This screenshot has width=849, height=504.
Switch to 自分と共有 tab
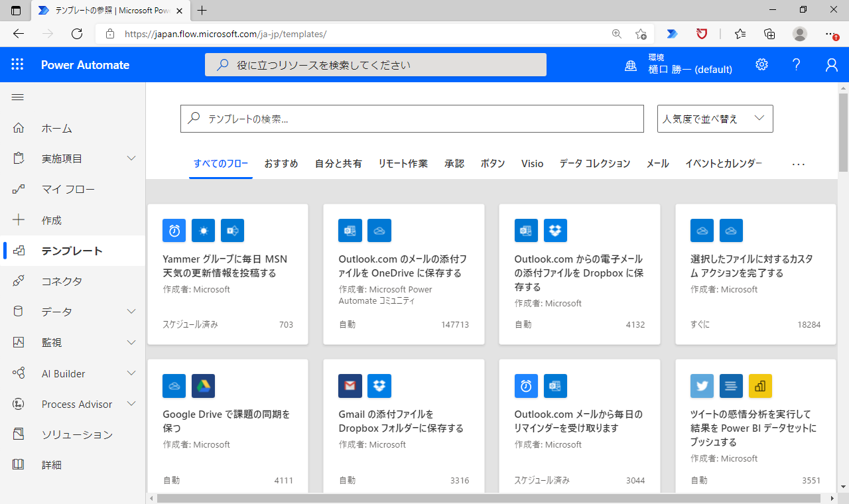pyautogui.click(x=338, y=164)
